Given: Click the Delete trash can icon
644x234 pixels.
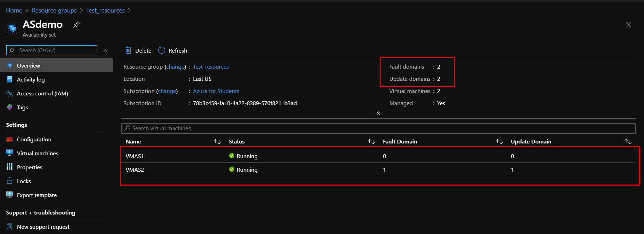Looking at the screenshot, I should point(128,50).
